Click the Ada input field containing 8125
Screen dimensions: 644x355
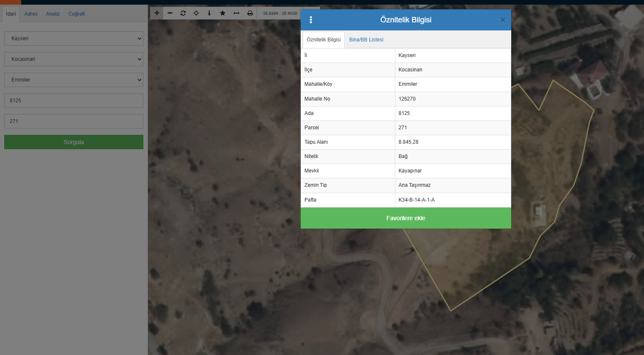(74, 101)
